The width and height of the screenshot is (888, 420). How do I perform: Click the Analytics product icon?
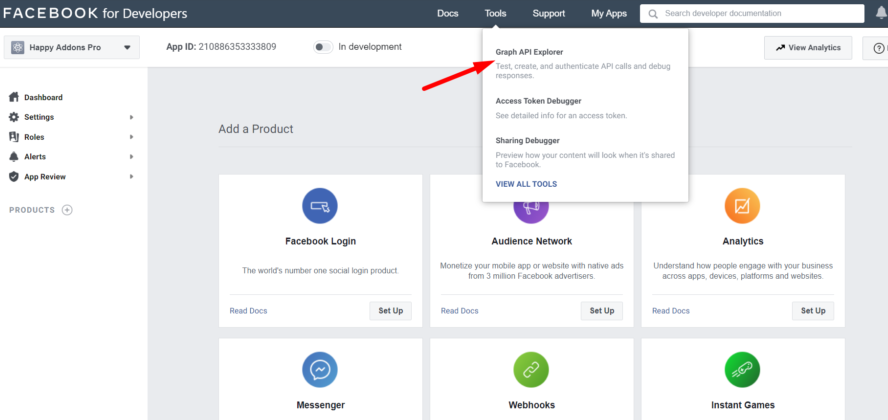[742, 205]
